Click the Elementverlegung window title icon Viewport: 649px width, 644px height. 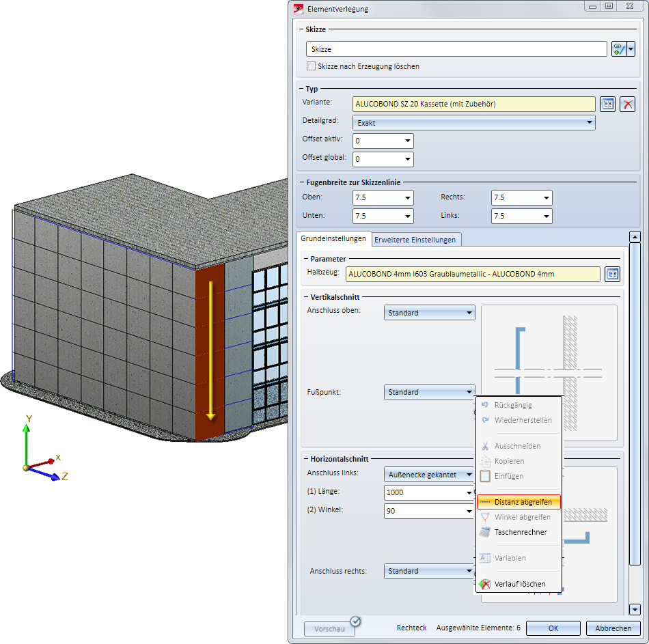point(298,9)
